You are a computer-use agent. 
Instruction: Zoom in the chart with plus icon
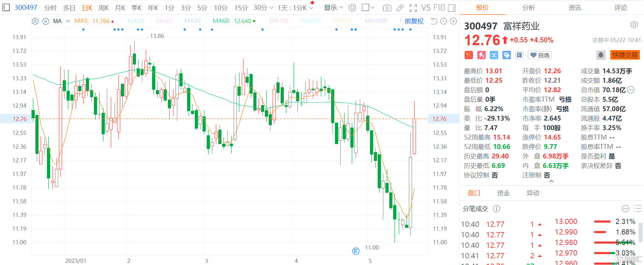pyautogui.click(x=453, y=21)
